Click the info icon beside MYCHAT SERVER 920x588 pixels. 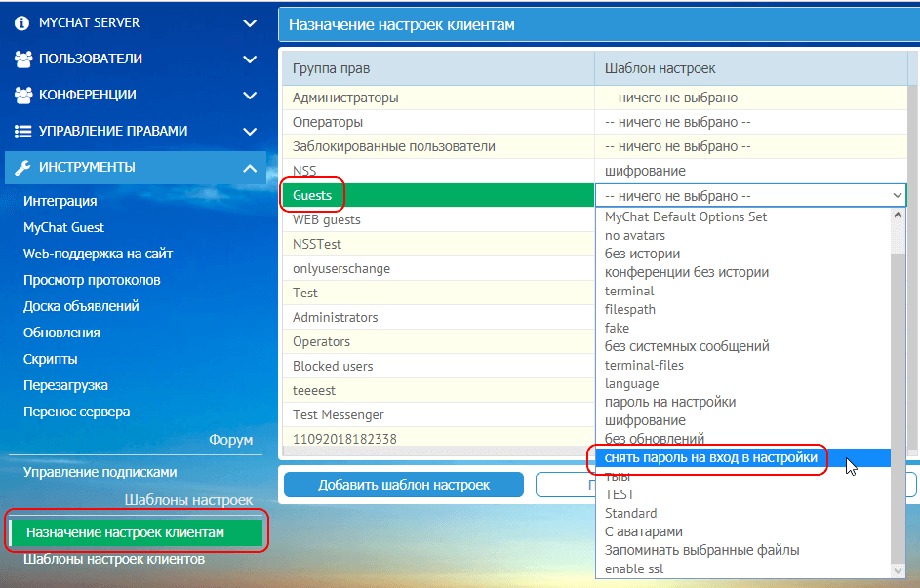[23, 21]
